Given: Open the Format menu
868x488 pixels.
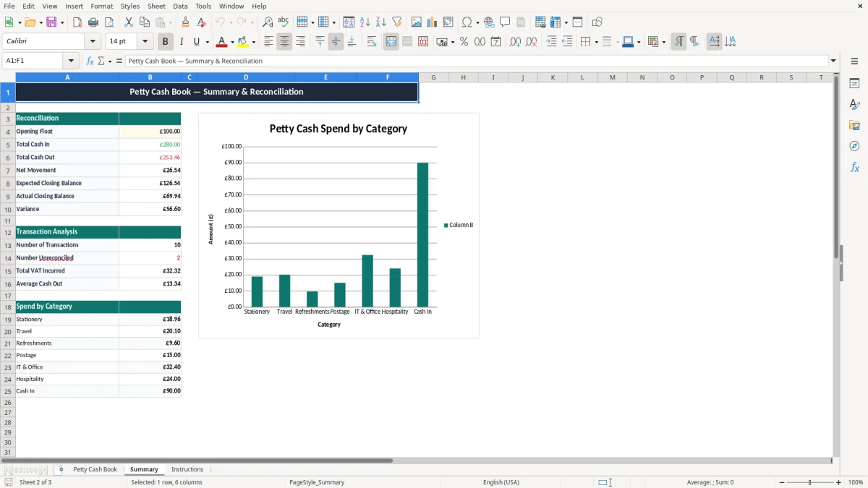Looking at the screenshot, I should pos(101,6).
